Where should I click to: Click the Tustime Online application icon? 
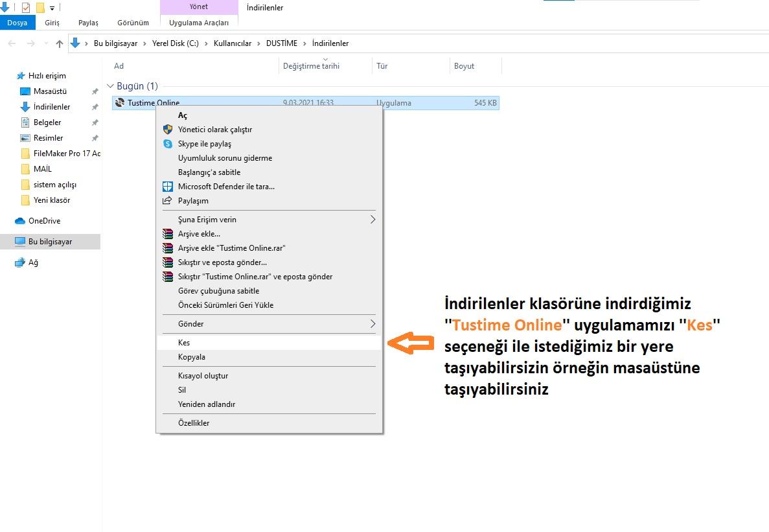[120, 102]
